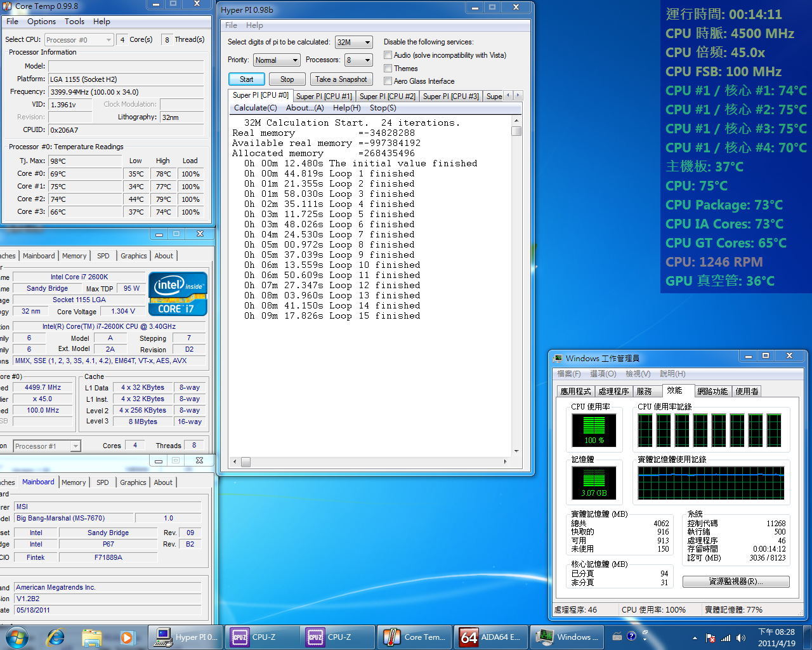The width and height of the screenshot is (812, 650).
Task: Click the Start button in Hyper PI
Action: pos(246,79)
